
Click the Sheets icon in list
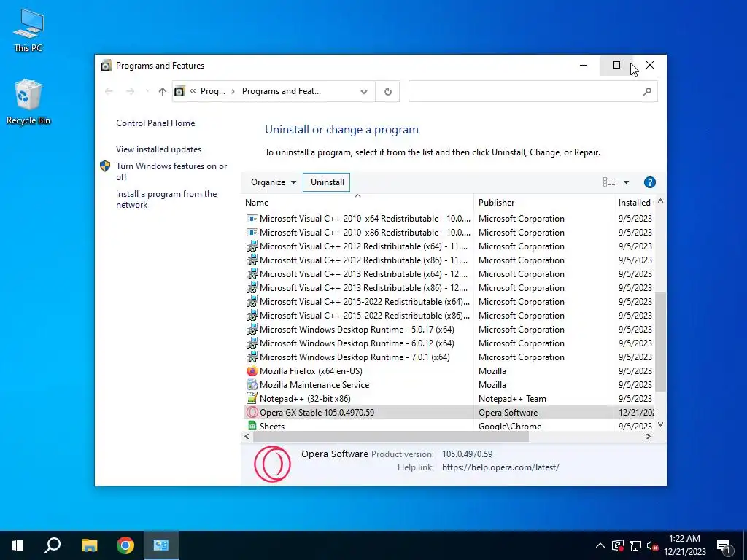[252, 426]
